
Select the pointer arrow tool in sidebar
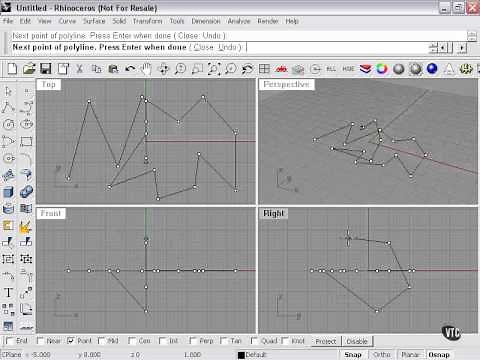coord(8,91)
